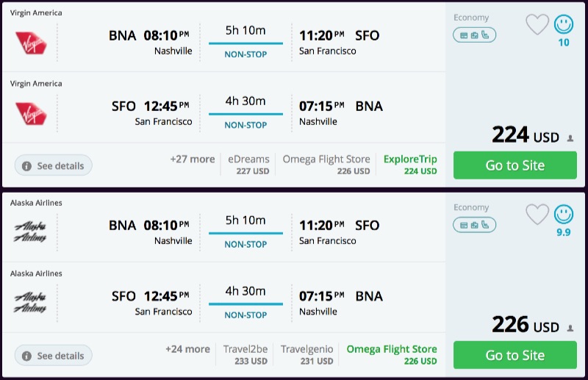Show the +24 more booking sites
Image resolution: width=588 pixels, height=380 pixels.
tap(190, 349)
